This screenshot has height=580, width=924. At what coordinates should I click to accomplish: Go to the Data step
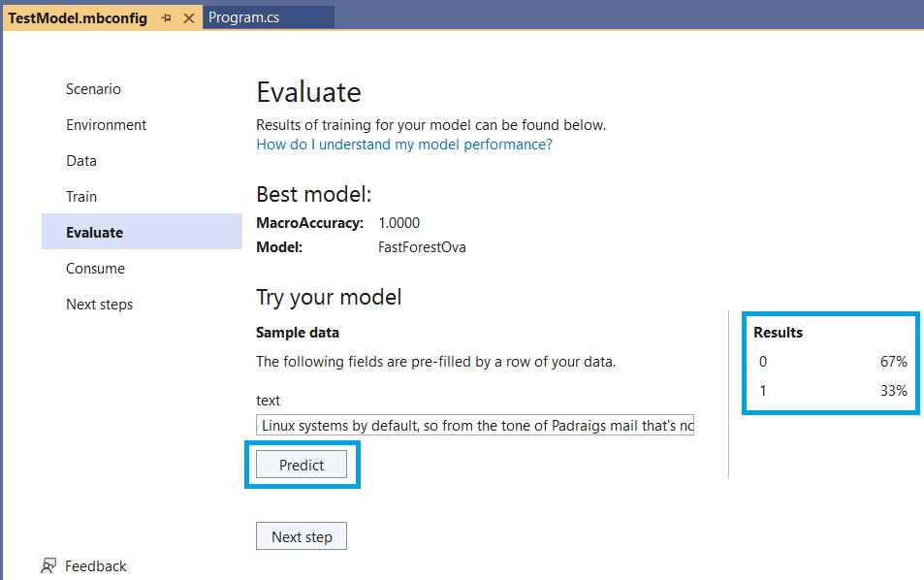(80, 160)
